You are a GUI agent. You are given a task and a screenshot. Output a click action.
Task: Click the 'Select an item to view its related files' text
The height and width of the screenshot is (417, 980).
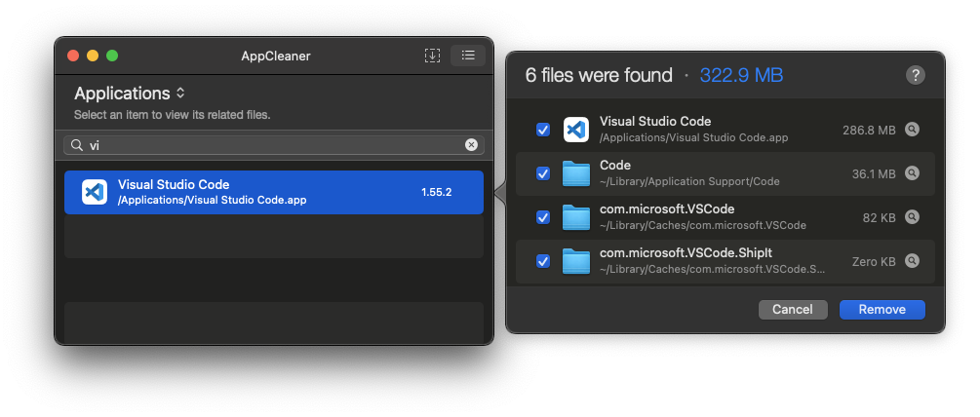172,115
